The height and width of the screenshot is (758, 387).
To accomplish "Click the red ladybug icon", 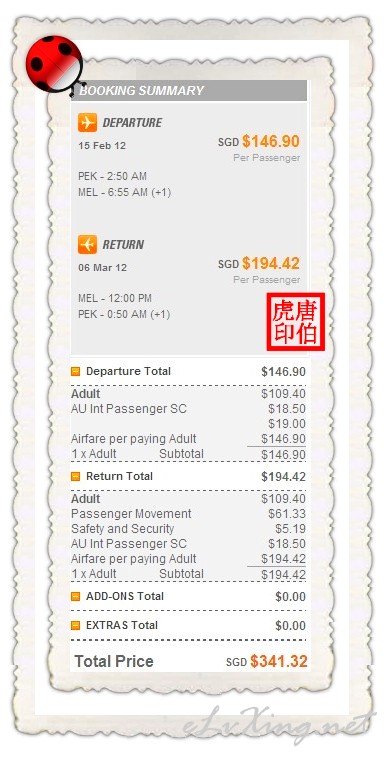I will click(x=54, y=64).
